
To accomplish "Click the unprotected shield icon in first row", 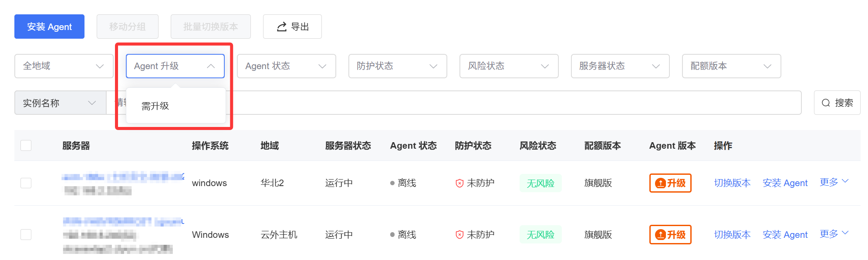I will point(459,183).
